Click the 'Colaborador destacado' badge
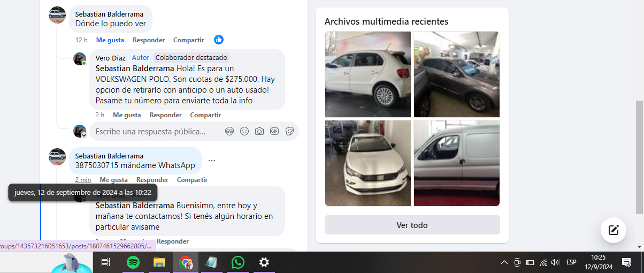The width and height of the screenshot is (644, 273). pos(191,58)
